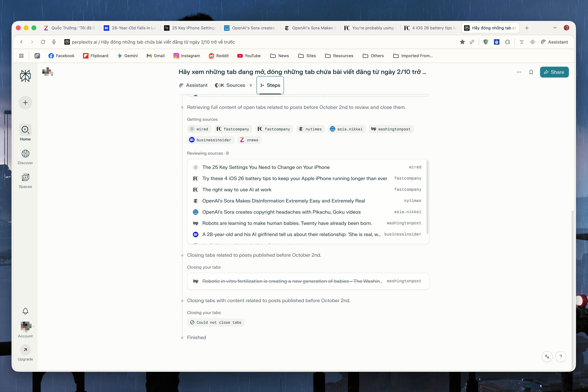
Task: Click the reviewing sources list scrollbar
Action: coord(427,198)
